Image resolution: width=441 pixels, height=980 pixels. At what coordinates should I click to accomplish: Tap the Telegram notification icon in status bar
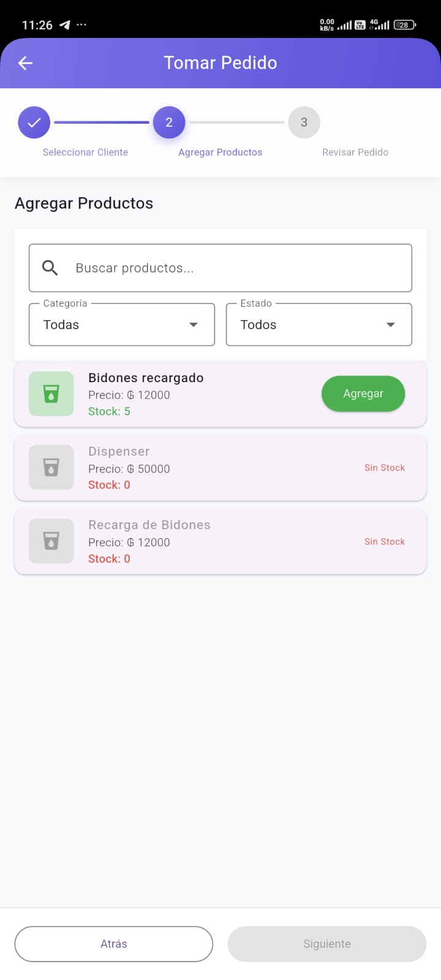[64, 25]
